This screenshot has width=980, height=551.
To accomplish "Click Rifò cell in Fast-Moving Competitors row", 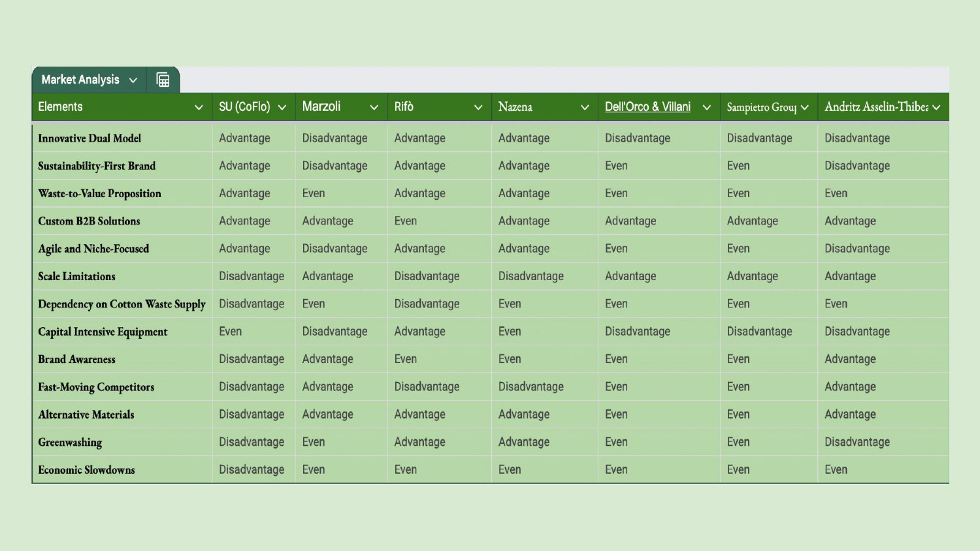I will pos(440,387).
